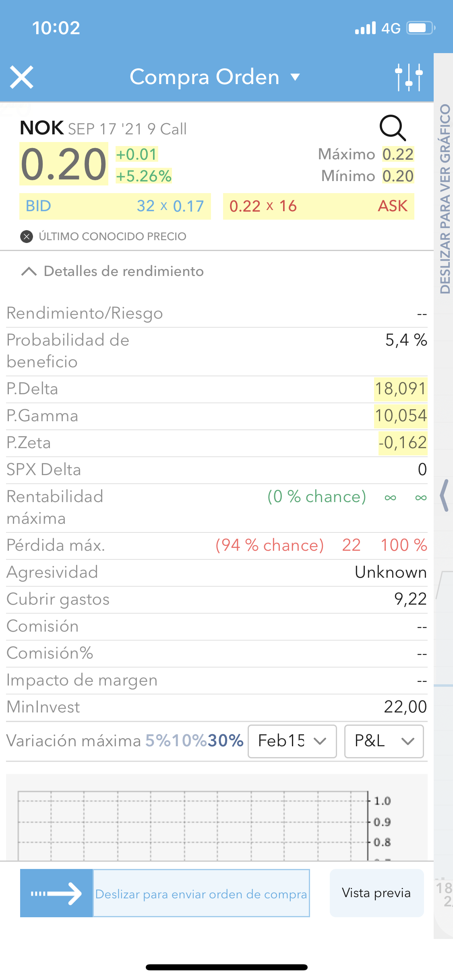453x980 pixels.
Task: Tap the swipe arrow to submit order
Action: (57, 894)
